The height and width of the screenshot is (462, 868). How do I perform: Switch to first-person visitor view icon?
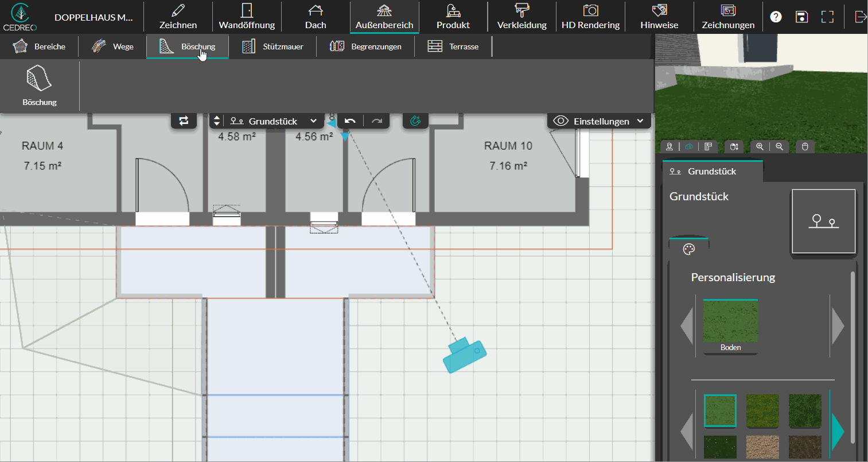click(670, 146)
